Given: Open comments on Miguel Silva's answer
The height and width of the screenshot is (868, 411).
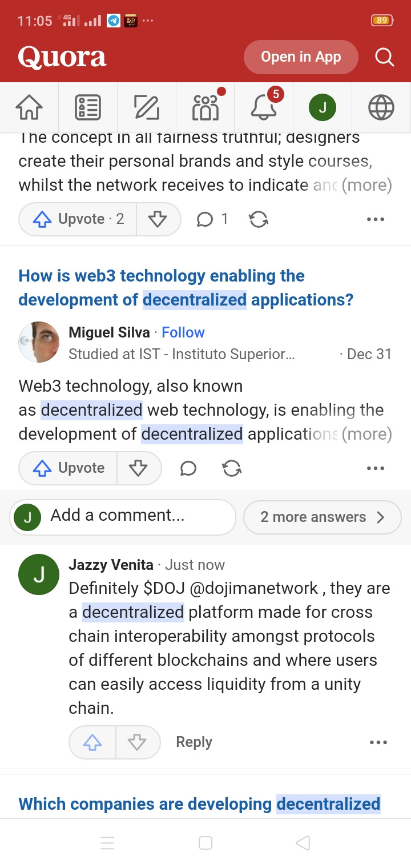Looking at the screenshot, I should point(188,468).
